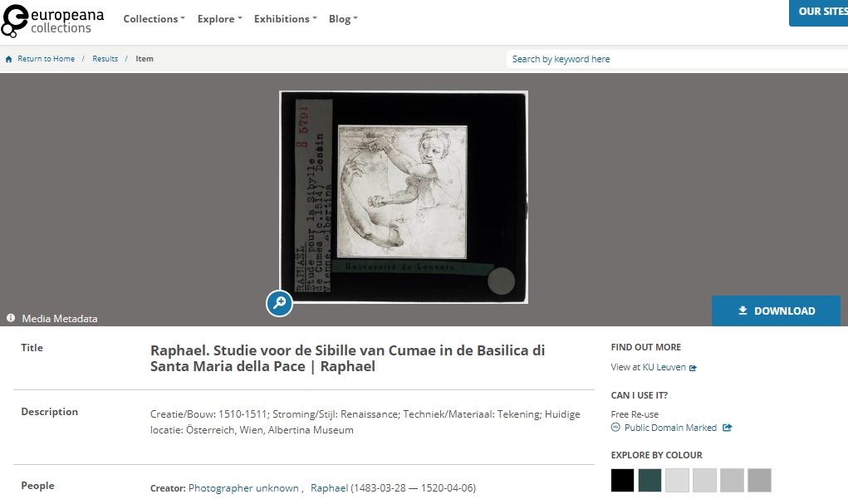Click the 'Free Re-use' text
Viewport: 848px width, 504px height.
coord(635,414)
